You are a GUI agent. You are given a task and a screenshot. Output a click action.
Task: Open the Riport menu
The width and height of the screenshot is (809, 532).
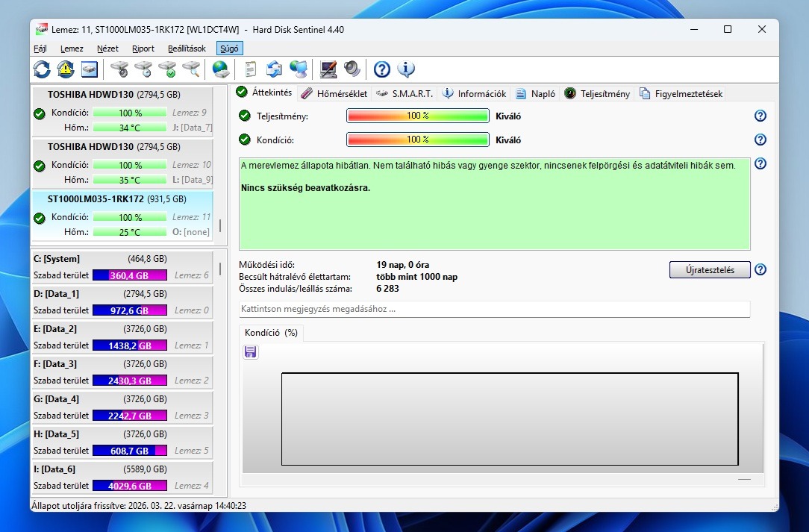point(143,48)
